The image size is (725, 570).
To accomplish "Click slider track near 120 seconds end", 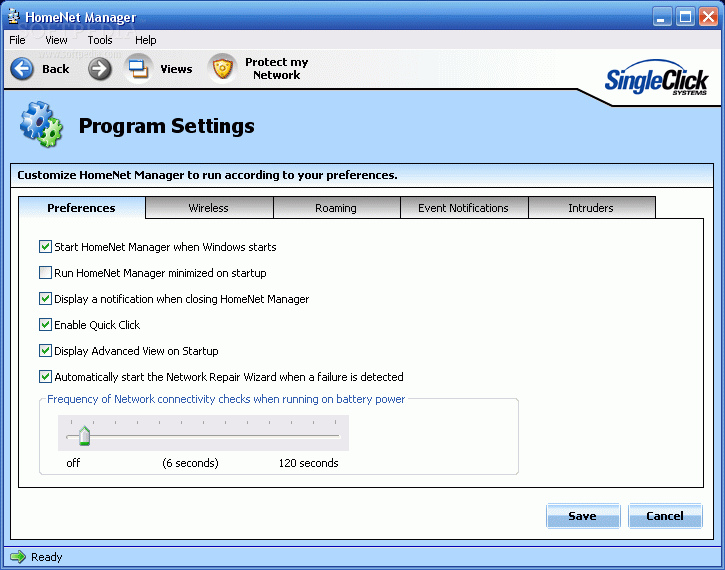I will coord(333,436).
